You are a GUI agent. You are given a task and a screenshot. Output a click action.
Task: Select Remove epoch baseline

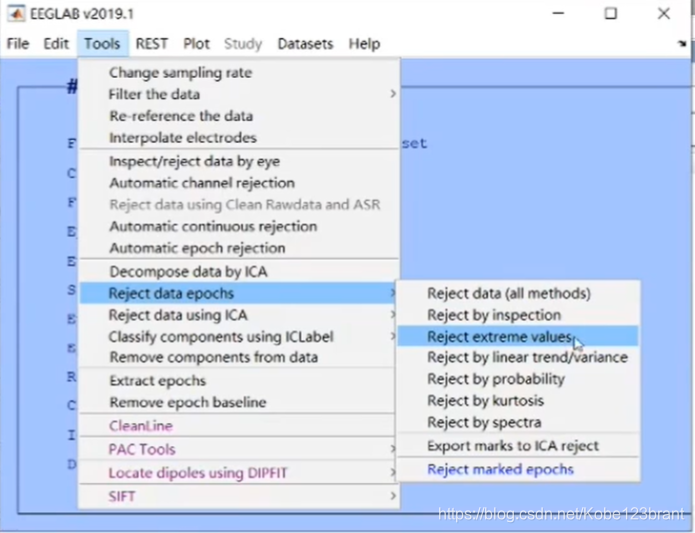pyautogui.click(x=238, y=402)
